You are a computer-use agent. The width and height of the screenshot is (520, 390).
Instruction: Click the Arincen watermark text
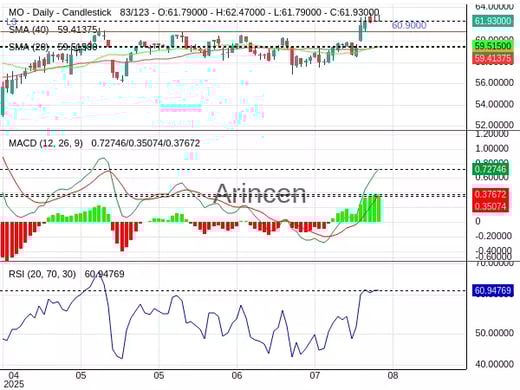coord(259,194)
